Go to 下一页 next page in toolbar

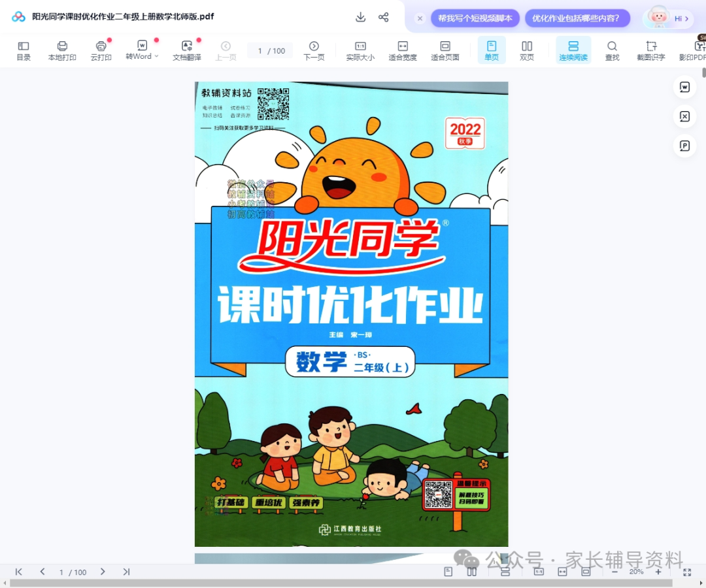coord(314,51)
